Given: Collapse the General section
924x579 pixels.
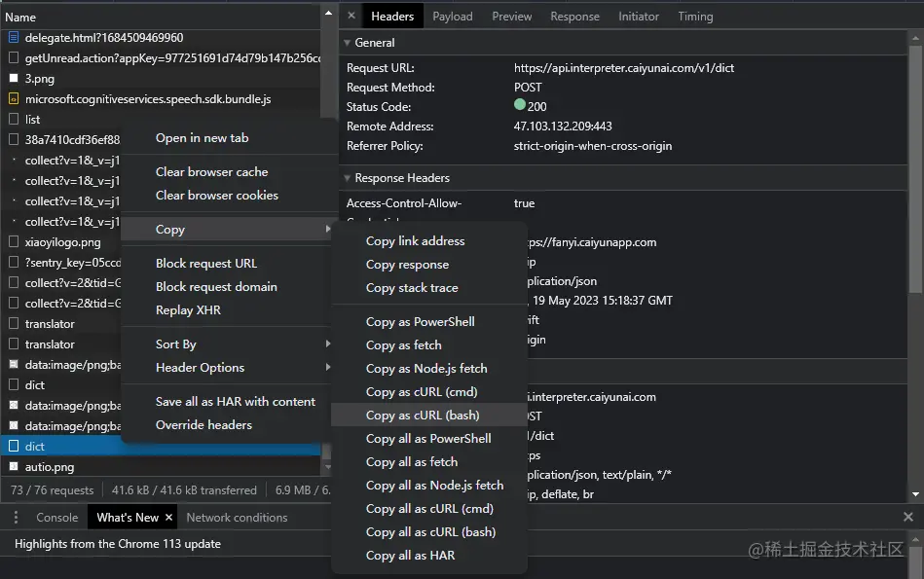Looking at the screenshot, I should (347, 43).
